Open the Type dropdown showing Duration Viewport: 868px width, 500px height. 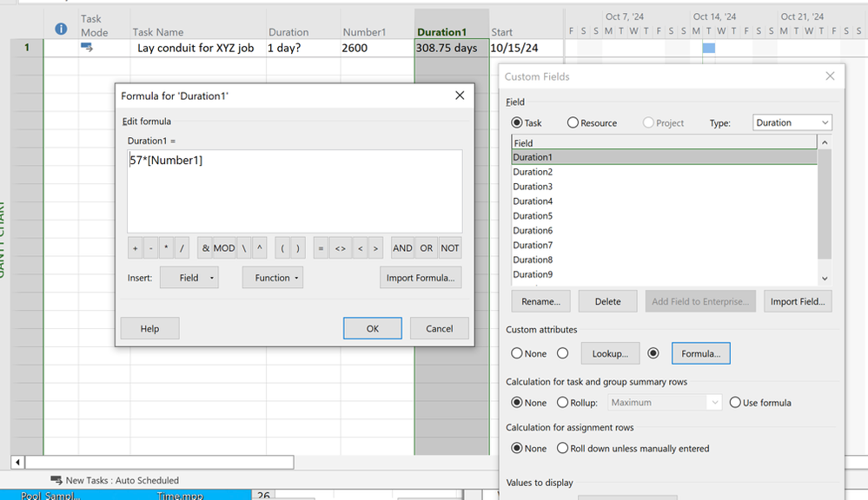click(x=792, y=122)
